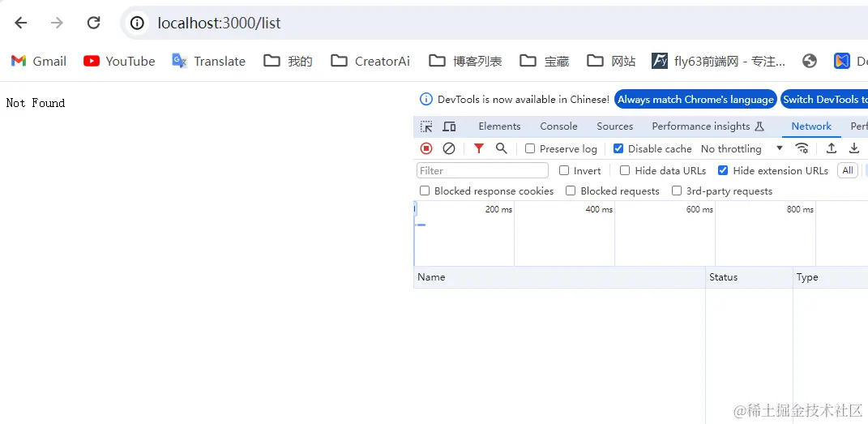Viewport: 868px width, 424px height.
Task: Select the All request type filter
Action: pyautogui.click(x=848, y=170)
